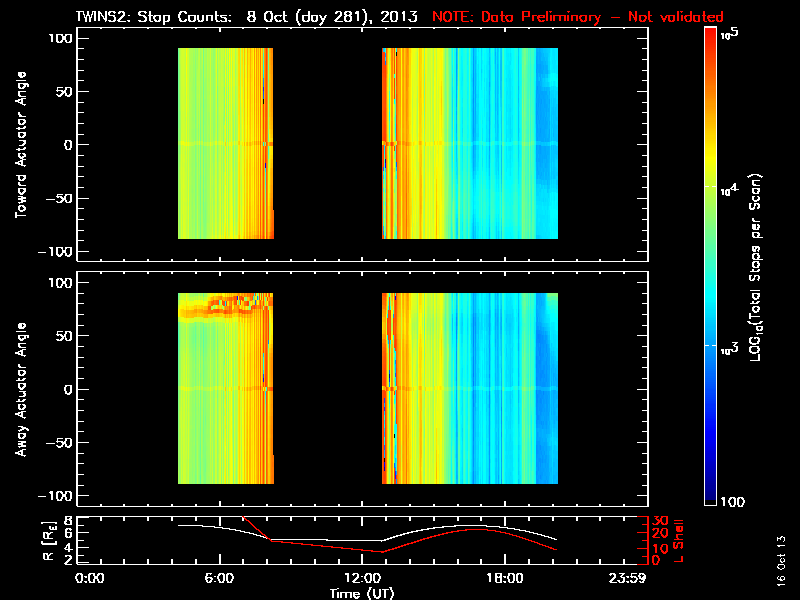Click the 'Time (UT)' axis label
The height and width of the screenshot is (600, 800).
pyautogui.click(x=364, y=593)
